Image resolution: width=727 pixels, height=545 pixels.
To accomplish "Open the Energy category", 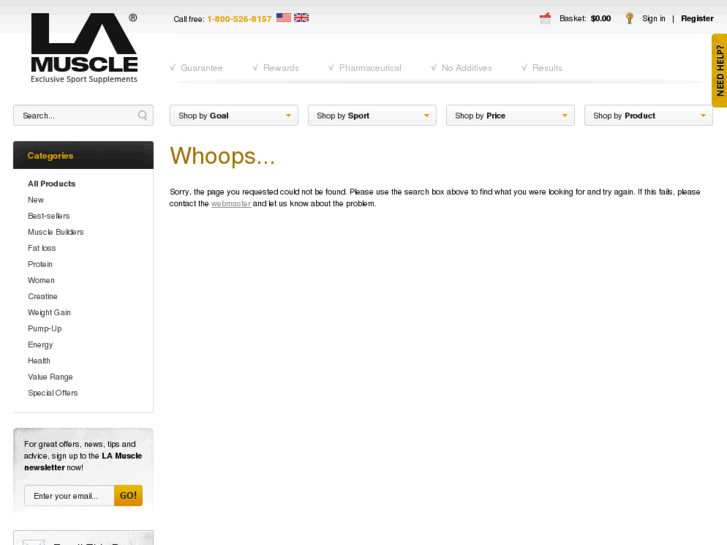I will (40, 345).
